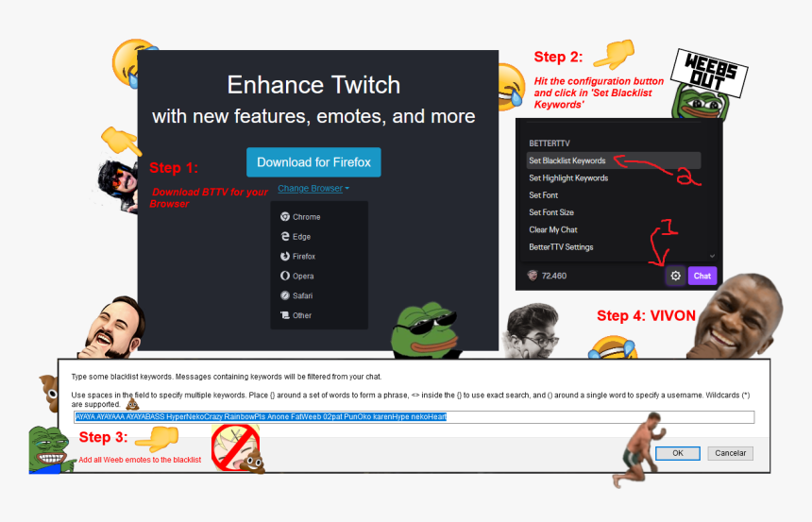The width and height of the screenshot is (812, 522).
Task: Click the Chrome logo icon
Action: click(x=285, y=216)
